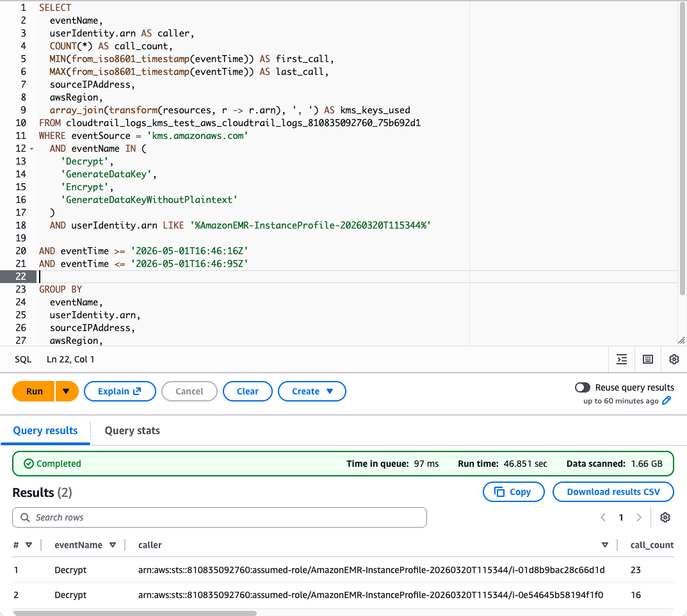This screenshot has width=687, height=616.
Task: Sort by the # column arrow
Action: 29,545
